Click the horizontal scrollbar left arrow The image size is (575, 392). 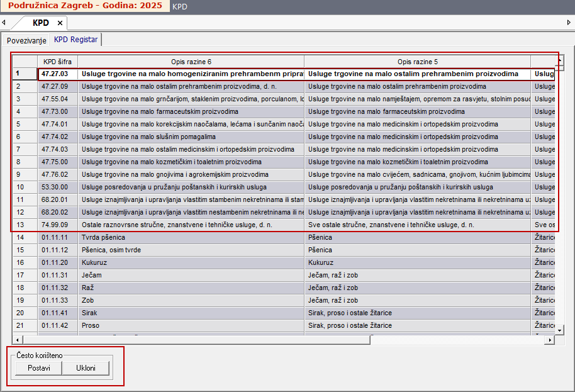point(16,340)
